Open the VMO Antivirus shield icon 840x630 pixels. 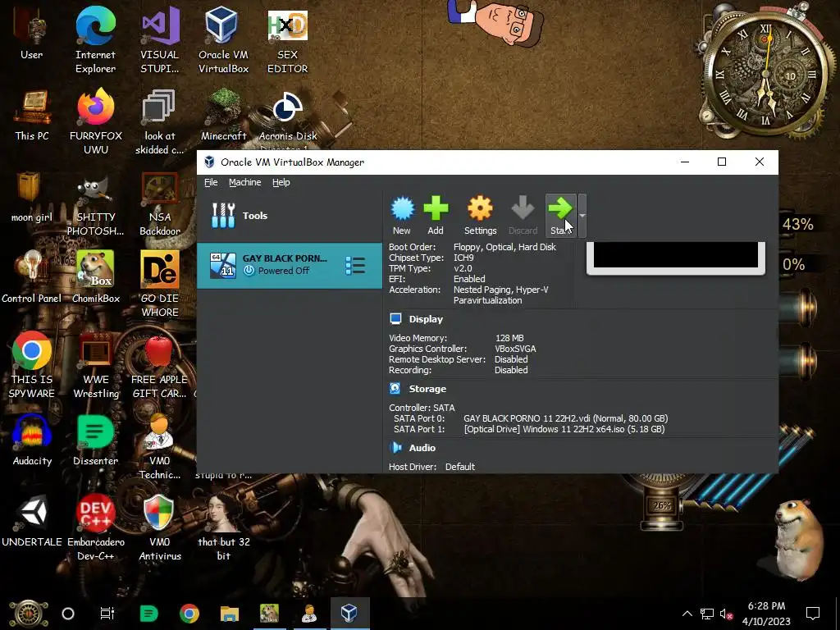(160, 527)
